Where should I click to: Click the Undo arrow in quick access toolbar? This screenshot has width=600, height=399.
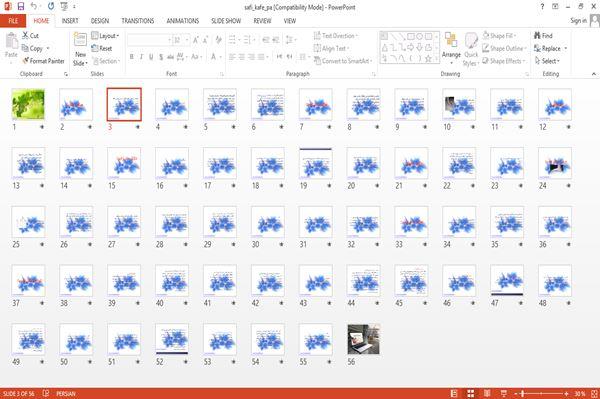point(34,7)
